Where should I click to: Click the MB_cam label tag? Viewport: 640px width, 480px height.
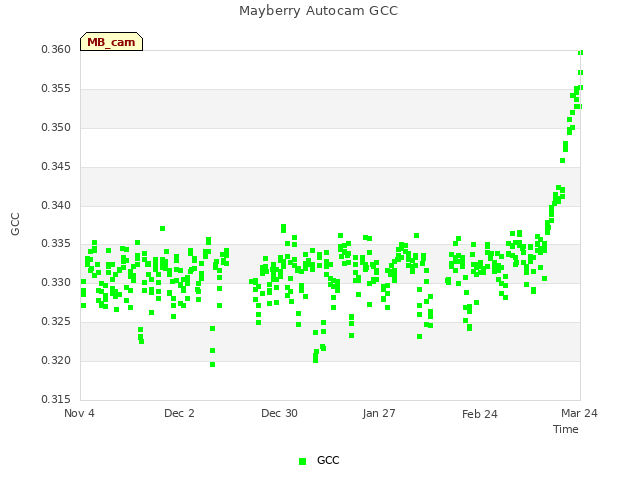(111, 42)
